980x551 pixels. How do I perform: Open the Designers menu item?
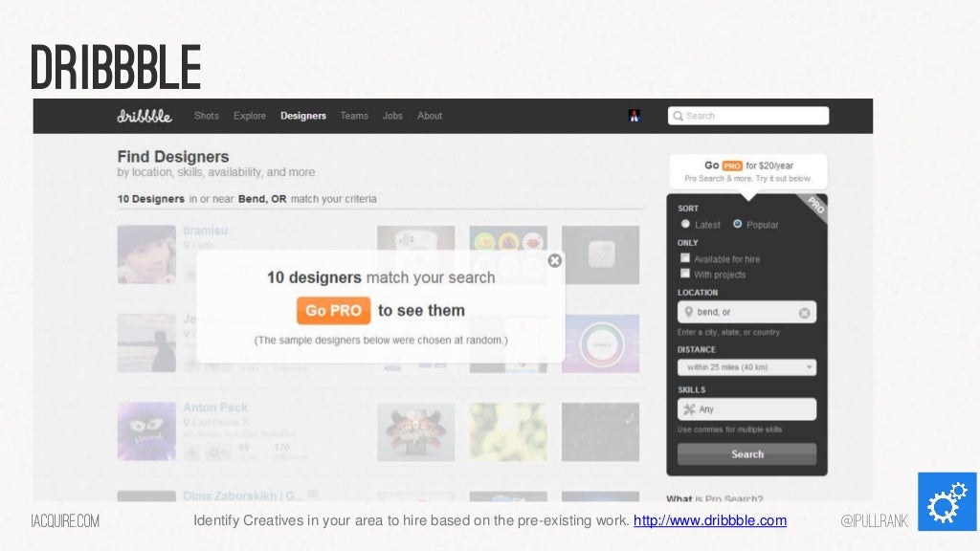pos(303,116)
